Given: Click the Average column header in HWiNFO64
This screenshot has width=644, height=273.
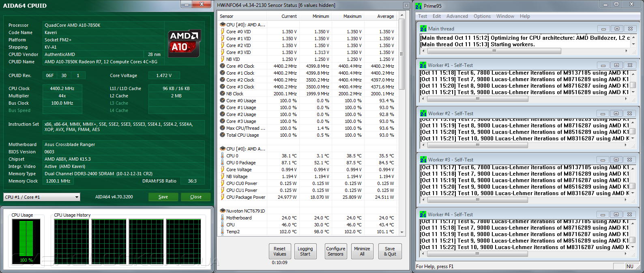Looking at the screenshot, I should coord(380,16).
